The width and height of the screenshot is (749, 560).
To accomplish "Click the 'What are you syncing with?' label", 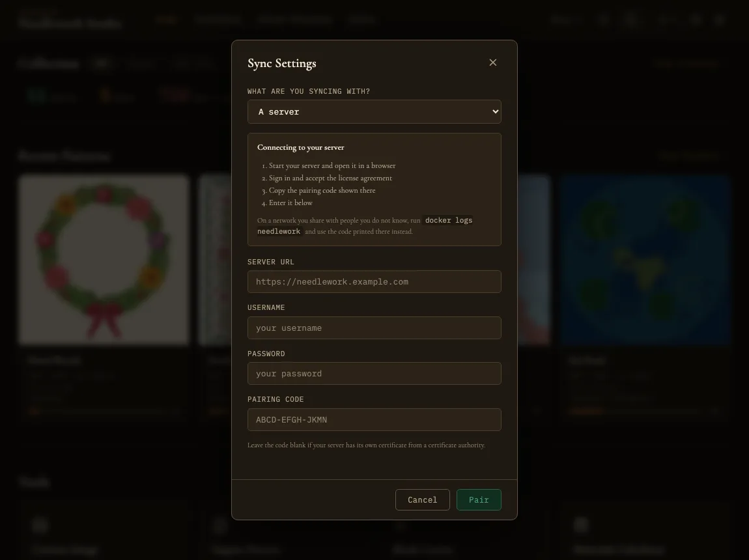I will click(x=309, y=91).
